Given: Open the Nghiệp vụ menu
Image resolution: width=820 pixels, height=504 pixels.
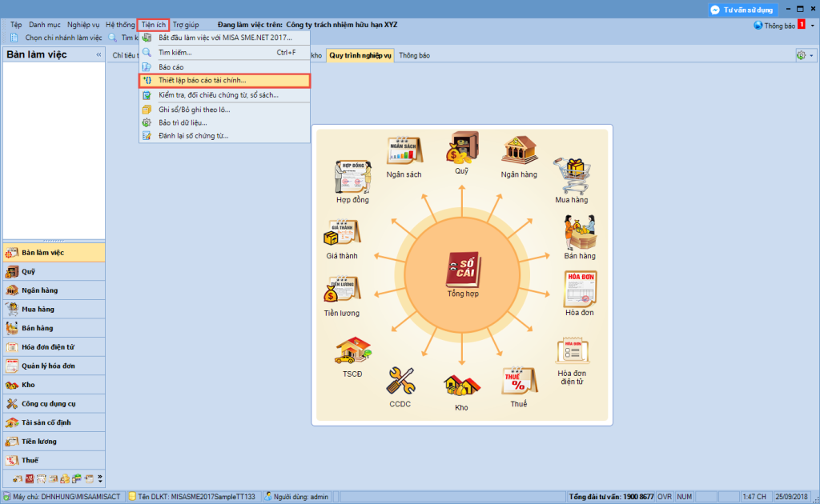Looking at the screenshot, I should (x=84, y=25).
